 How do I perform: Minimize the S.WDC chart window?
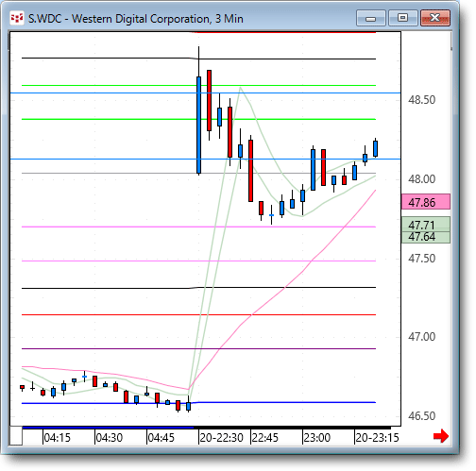(x=371, y=18)
